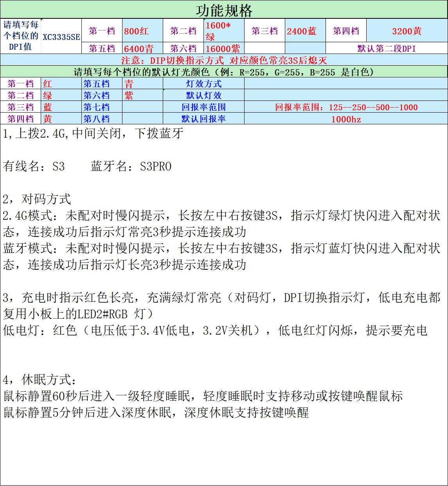Image resolution: width=448 pixels, height=486 pixels.
Task: Click the 绿 color cell
Action: [x=61, y=95]
